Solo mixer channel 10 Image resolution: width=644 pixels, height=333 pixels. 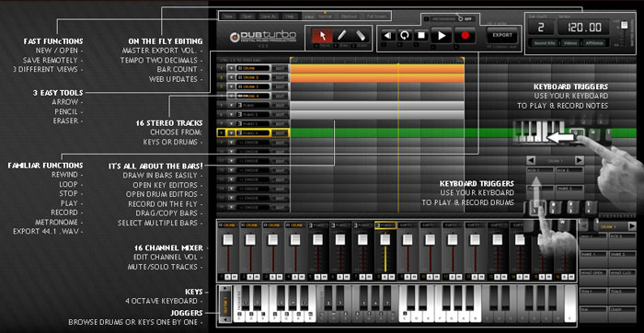click(429, 277)
